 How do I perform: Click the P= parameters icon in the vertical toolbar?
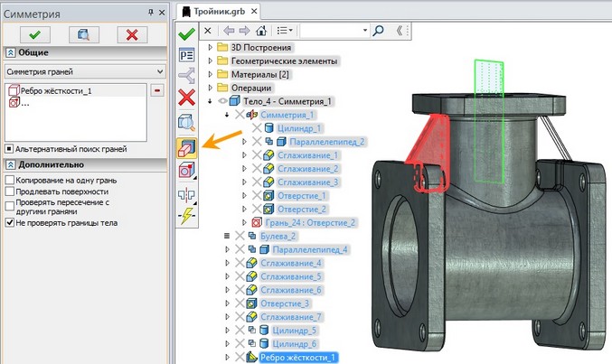[187, 54]
